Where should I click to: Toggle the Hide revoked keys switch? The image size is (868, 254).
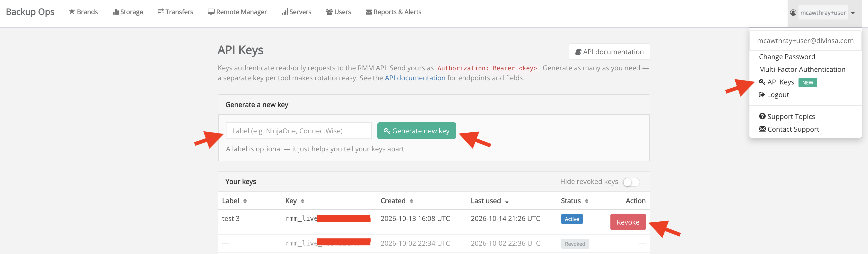(x=631, y=182)
